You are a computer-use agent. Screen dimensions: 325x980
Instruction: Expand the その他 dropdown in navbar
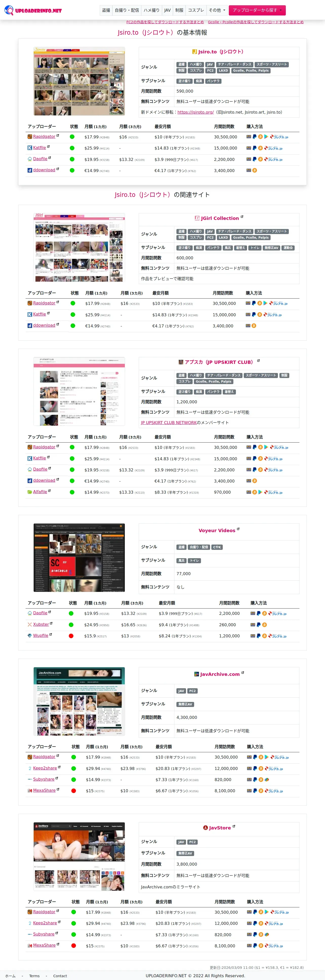point(217,10)
